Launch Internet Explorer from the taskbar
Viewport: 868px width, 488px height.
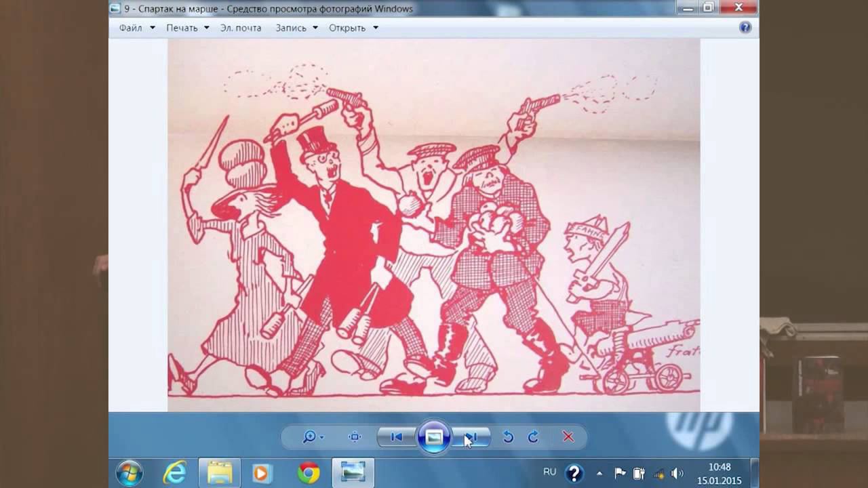pyautogui.click(x=175, y=472)
